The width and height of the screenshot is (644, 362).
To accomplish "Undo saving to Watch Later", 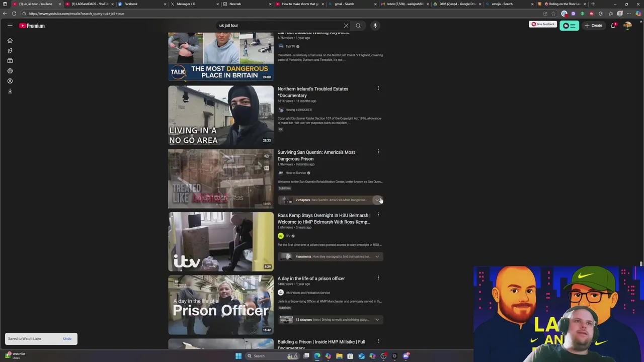I will click(67, 339).
